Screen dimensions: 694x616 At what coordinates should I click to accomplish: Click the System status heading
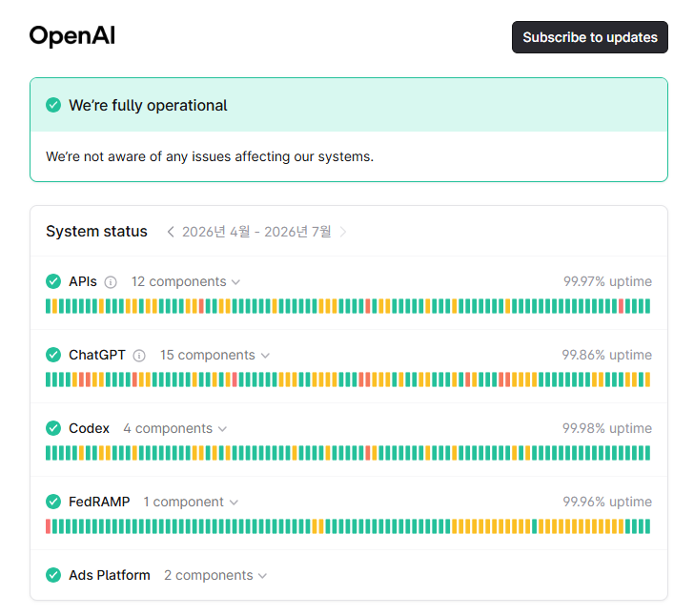tap(96, 232)
